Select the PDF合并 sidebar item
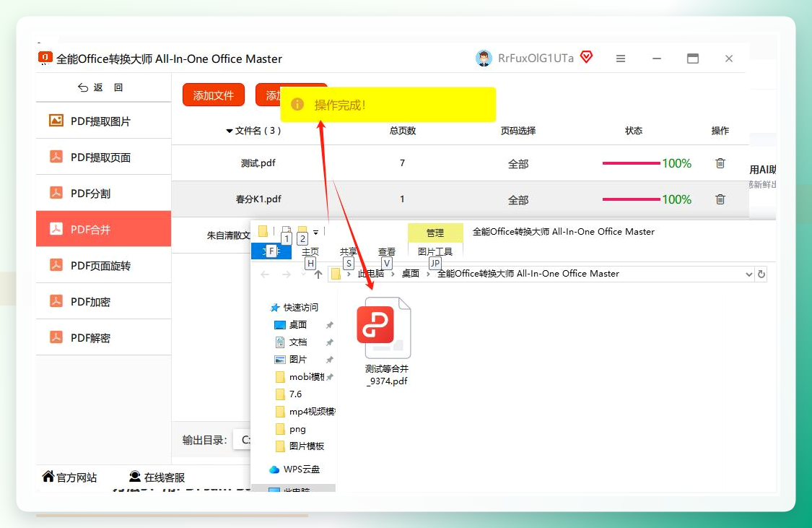This screenshot has width=812, height=528. click(103, 229)
